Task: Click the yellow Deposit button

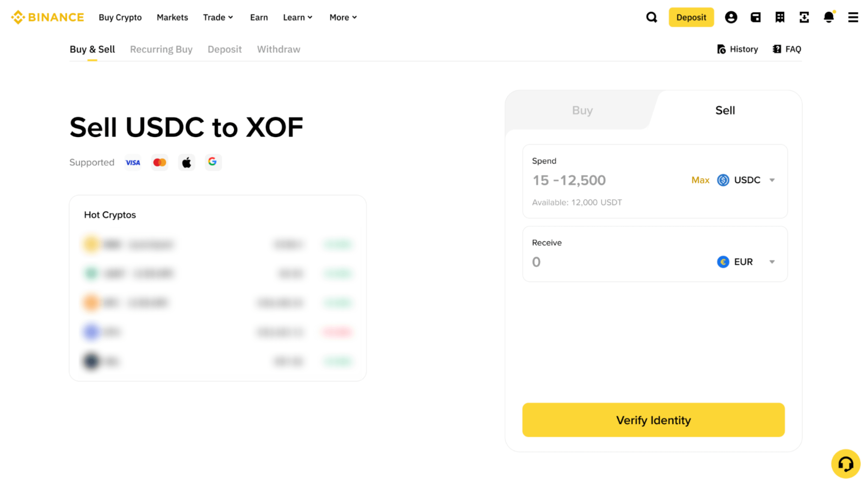Action: click(691, 17)
